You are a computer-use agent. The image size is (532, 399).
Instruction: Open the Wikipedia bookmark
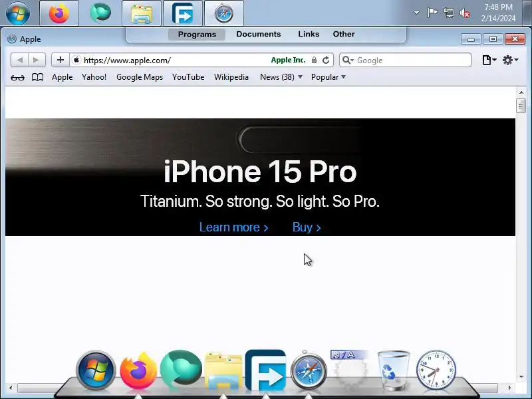tap(231, 77)
